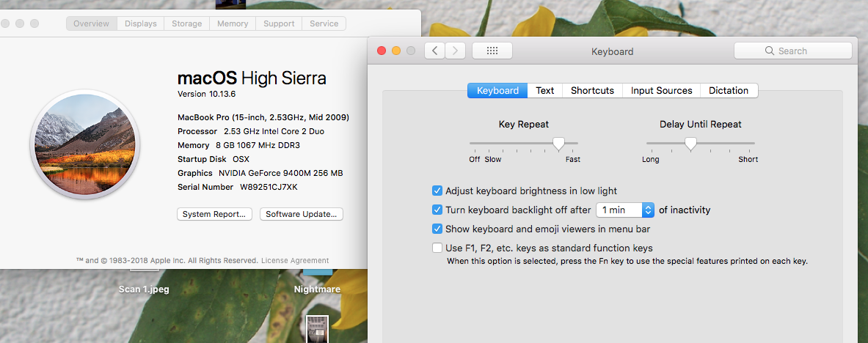Click the forward arrow in Keyboard preferences
Viewport: 868px width, 343px height.
click(455, 51)
